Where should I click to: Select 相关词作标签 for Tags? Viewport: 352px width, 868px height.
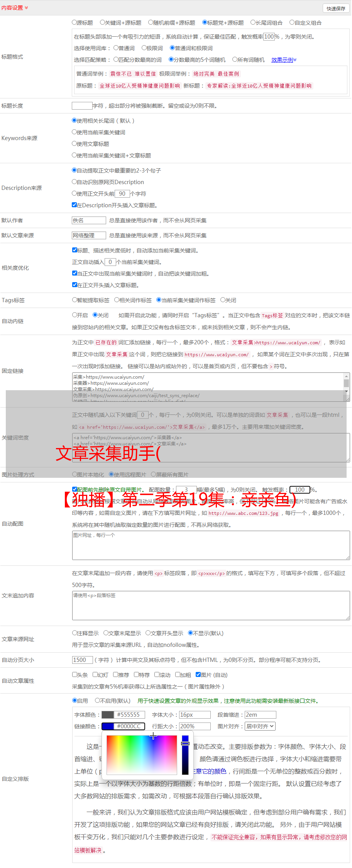tap(117, 300)
